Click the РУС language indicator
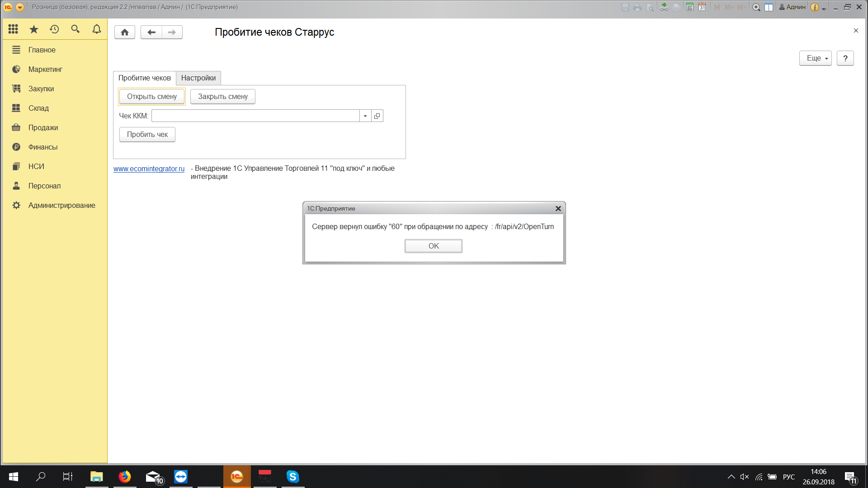Screen dimensions: 868x488 (x=789, y=477)
